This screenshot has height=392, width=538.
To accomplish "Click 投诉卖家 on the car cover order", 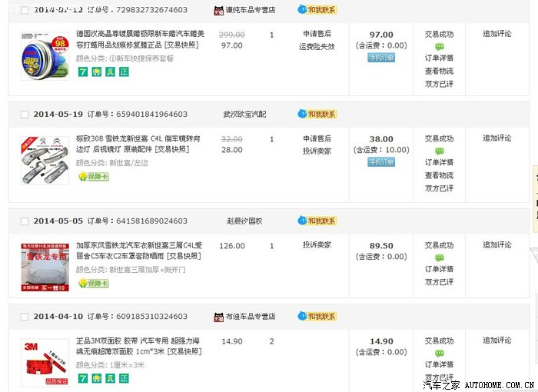I will [x=317, y=245].
